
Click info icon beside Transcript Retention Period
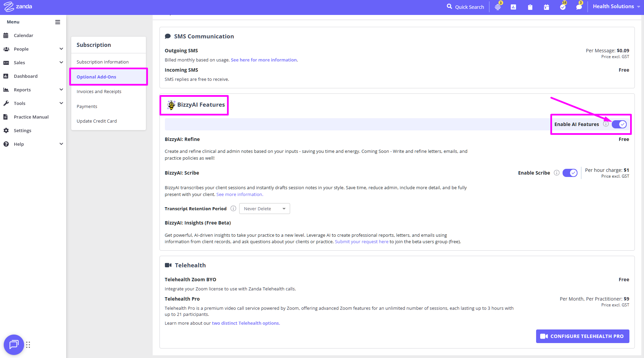[233, 209]
